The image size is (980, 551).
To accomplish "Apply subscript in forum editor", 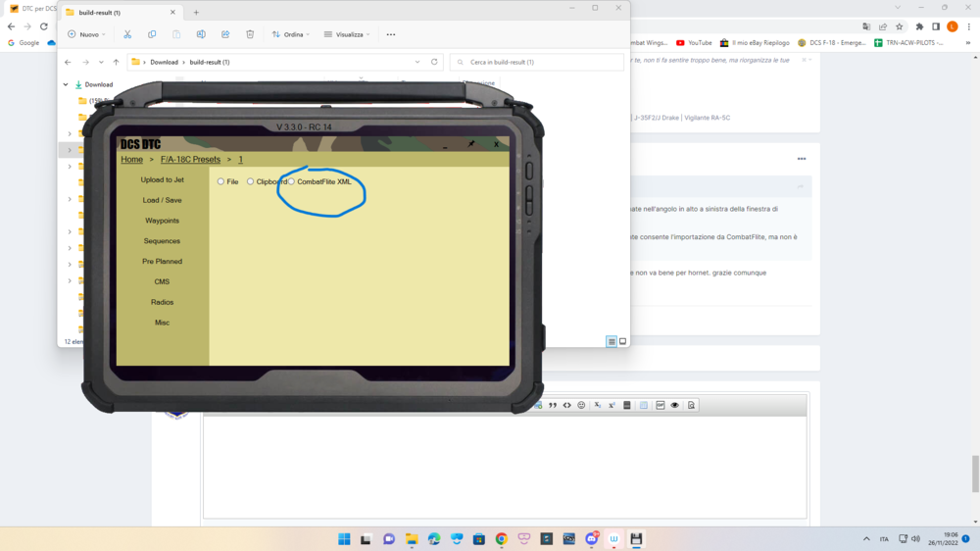I will tap(598, 405).
